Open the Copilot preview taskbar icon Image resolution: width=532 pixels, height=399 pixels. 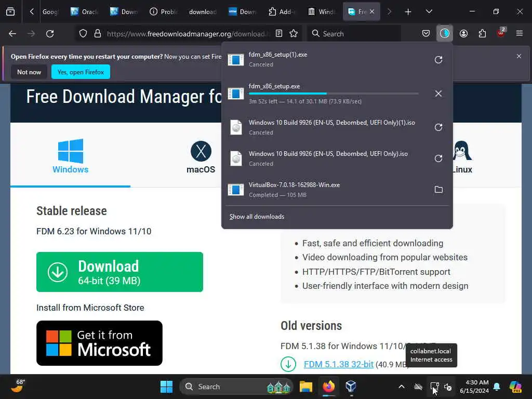pos(515,387)
